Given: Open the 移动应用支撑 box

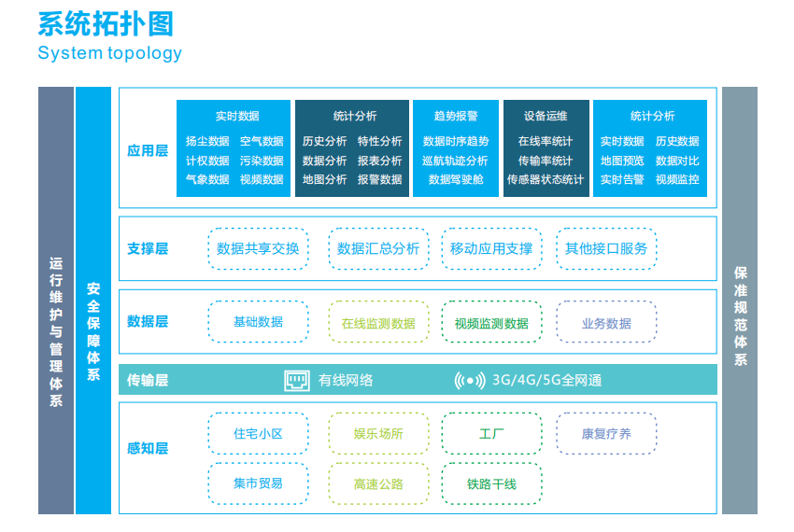Looking at the screenshot, I should tap(491, 249).
